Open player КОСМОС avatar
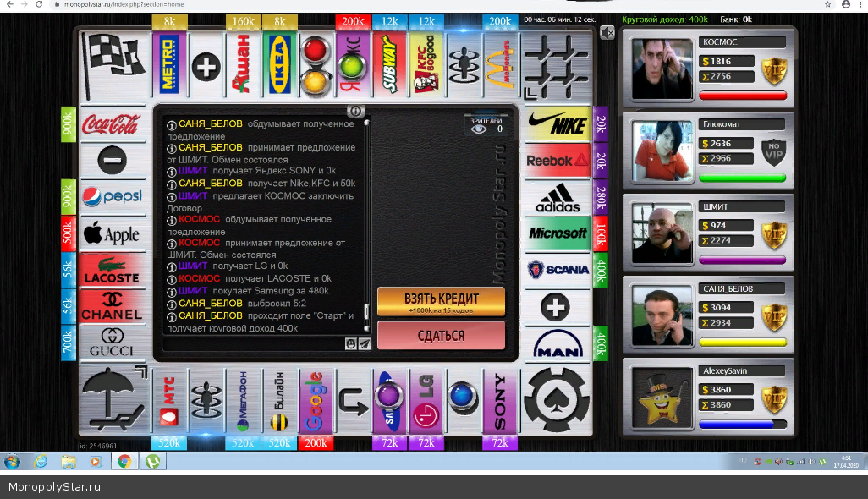Screen dimensions: 868x499 pyautogui.click(x=662, y=69)
